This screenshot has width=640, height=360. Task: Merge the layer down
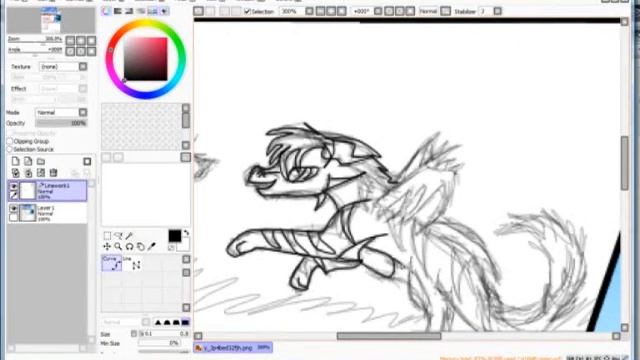click(28, 173)
